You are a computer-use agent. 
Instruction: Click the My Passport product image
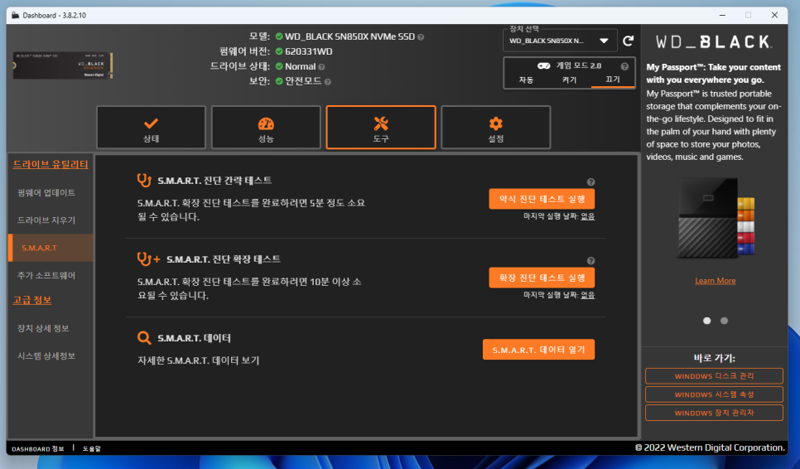tap(716, 218)
